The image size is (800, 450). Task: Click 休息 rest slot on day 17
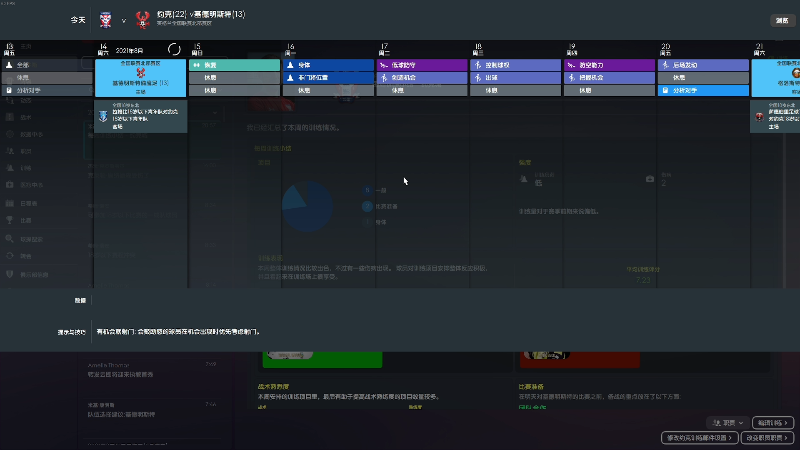[422, 90]
